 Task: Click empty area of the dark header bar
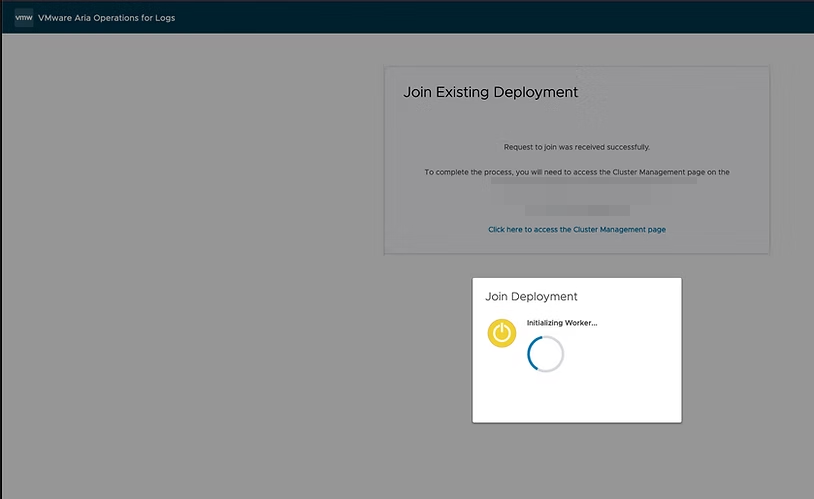(x=500, y=17)
